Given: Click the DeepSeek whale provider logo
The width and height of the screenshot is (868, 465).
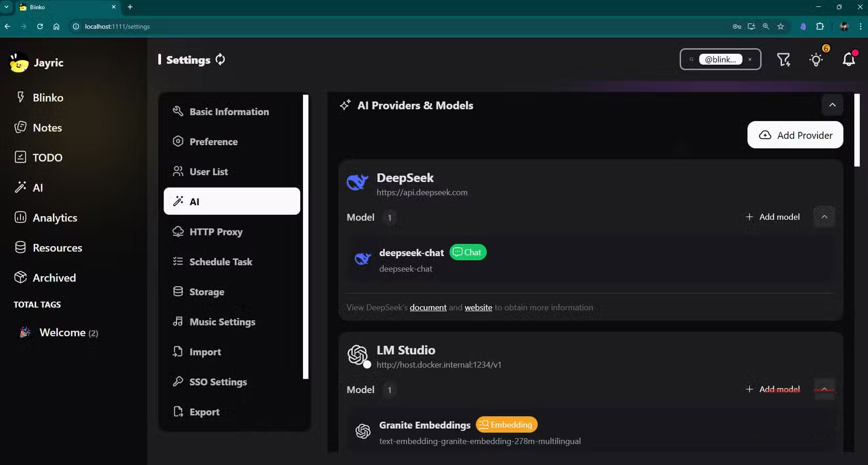Looking at the screenshot, I should pyautogui.click(x=357, y=183).
